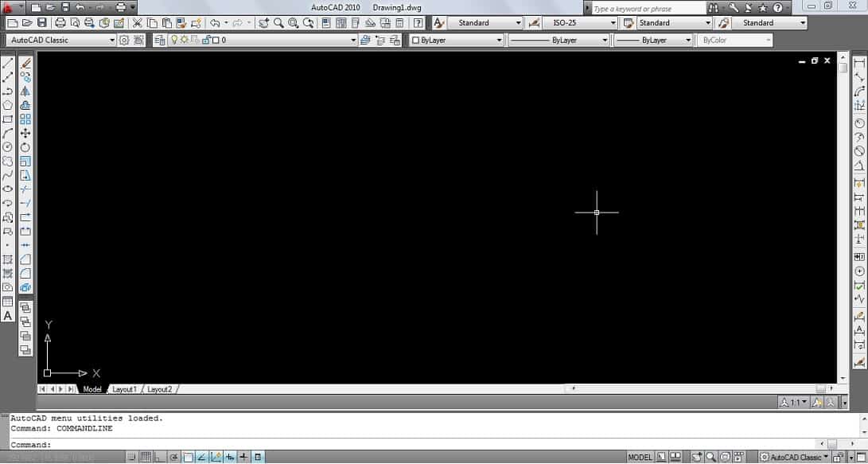Pick the Multiline Text tool
The image size is (868, 464).
[8, 316]
